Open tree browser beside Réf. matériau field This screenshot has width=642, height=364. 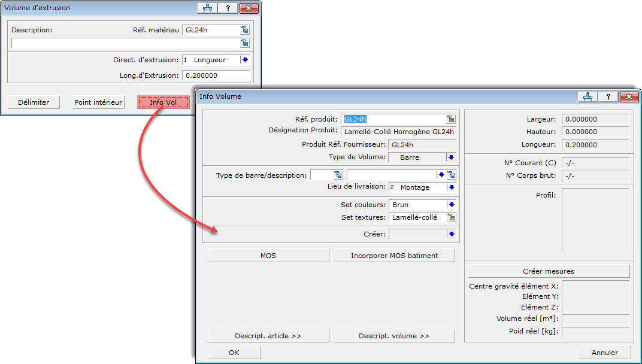click(244, 30)
